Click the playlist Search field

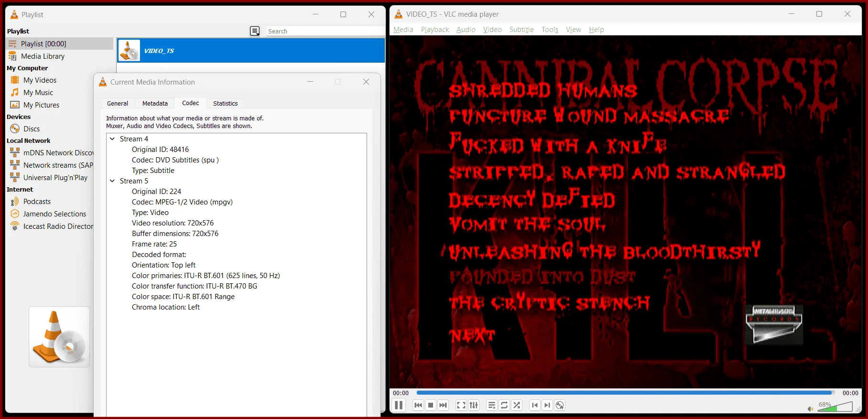[x=325, y=31]
